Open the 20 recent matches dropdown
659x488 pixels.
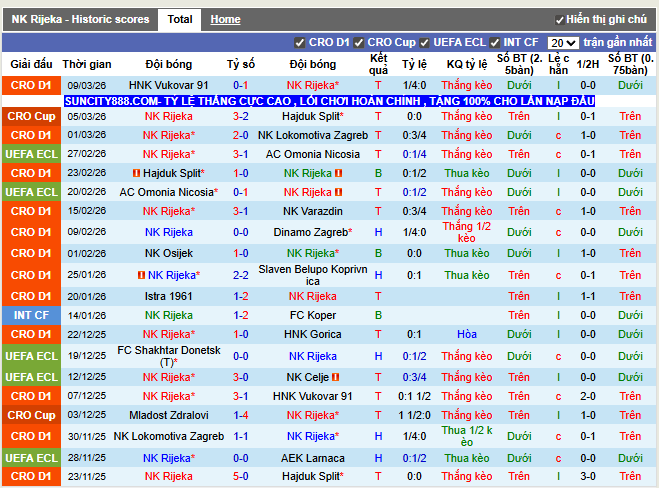coord(563,43)
